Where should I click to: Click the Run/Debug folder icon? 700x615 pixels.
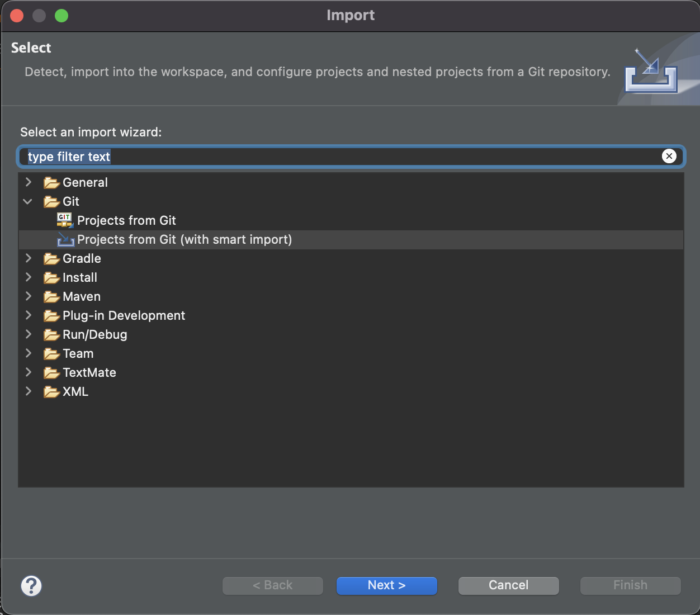pyautogui.click(x=51, y=335)
